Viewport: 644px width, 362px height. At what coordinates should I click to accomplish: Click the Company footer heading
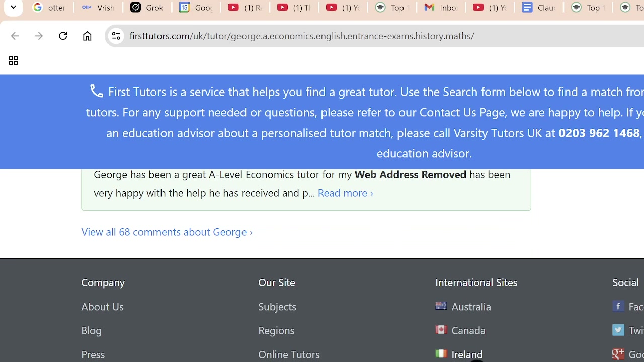tap(103, 283)
